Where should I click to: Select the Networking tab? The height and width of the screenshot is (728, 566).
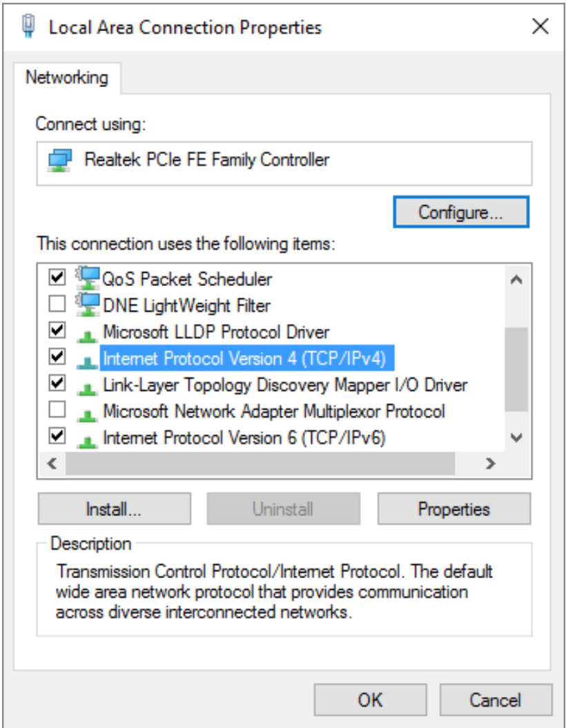(x=67, y=77)
